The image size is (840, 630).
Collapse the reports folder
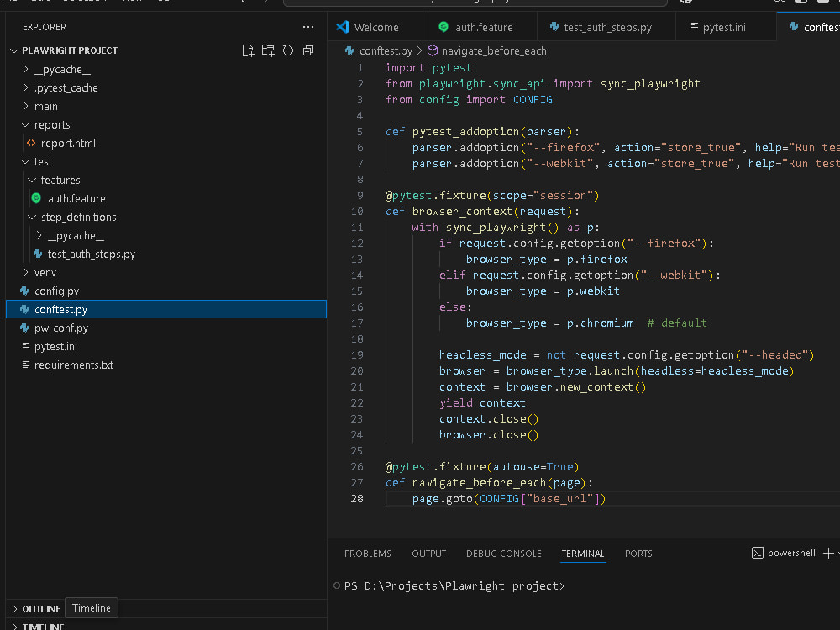click(x=25, y=125)
